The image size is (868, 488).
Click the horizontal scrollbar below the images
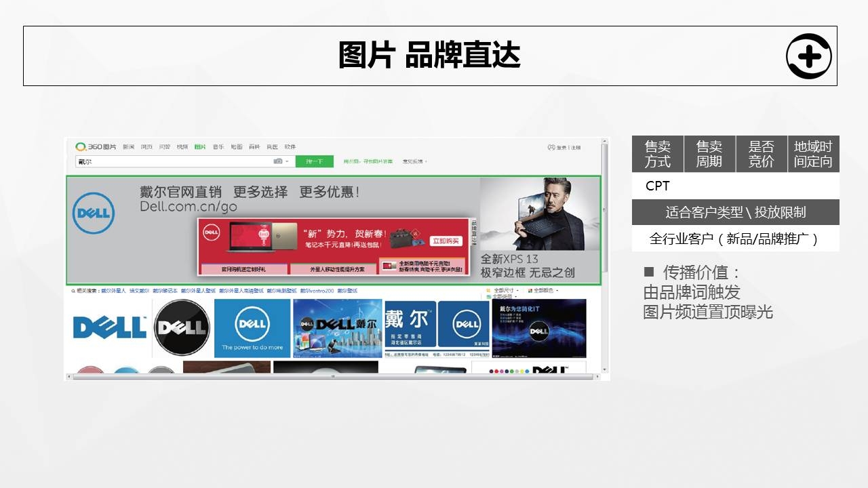[x=332, y=376]
